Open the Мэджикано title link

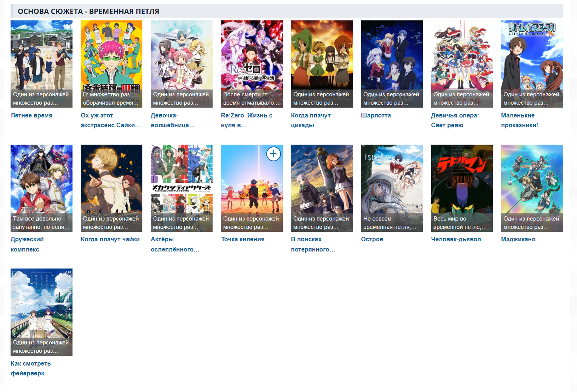[x=518, y=239]
